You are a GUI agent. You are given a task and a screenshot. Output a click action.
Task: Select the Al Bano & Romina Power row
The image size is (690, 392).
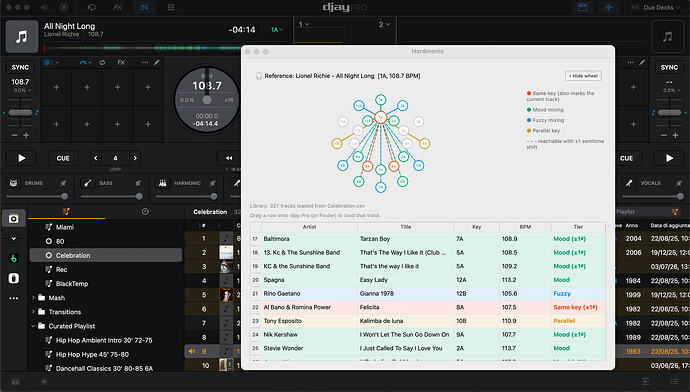[x=428, y=307]
